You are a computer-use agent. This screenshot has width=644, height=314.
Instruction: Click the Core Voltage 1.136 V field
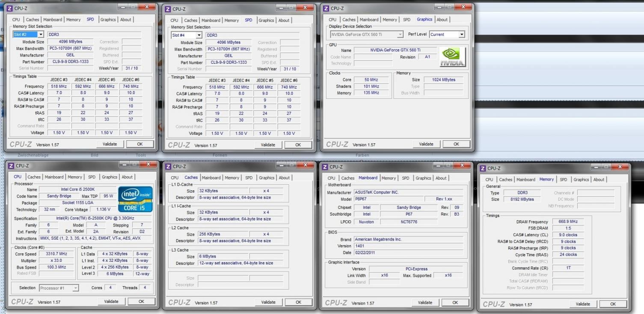103,210
